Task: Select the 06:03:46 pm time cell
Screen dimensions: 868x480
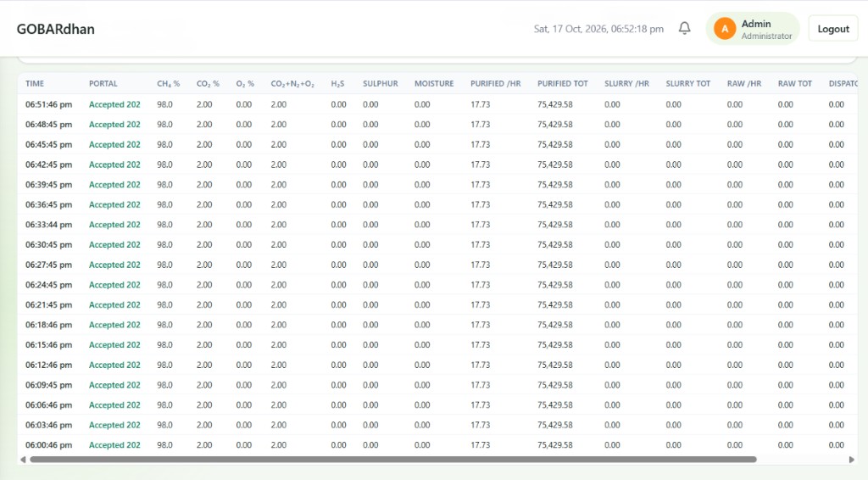Action: pyautogui.click(x=48, y=425)
